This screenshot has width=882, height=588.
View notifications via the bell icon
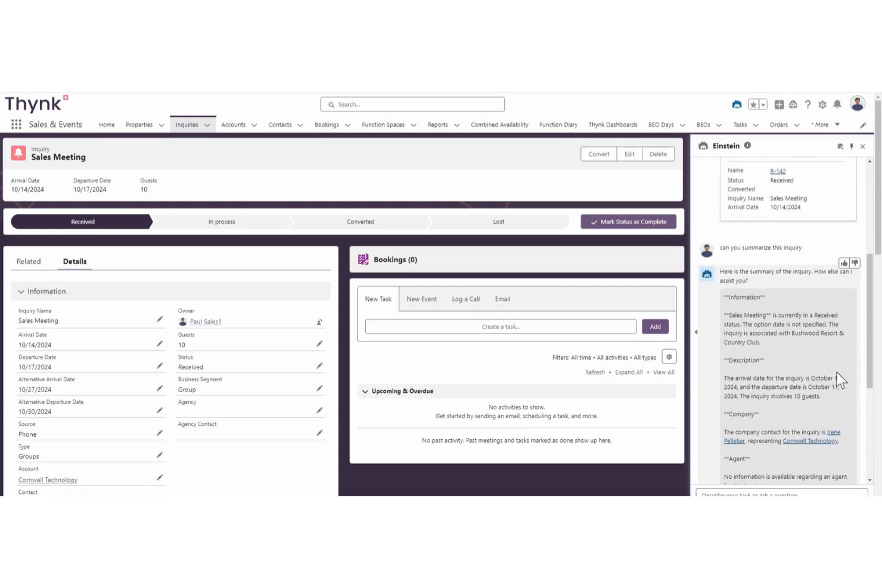[837, 105]
